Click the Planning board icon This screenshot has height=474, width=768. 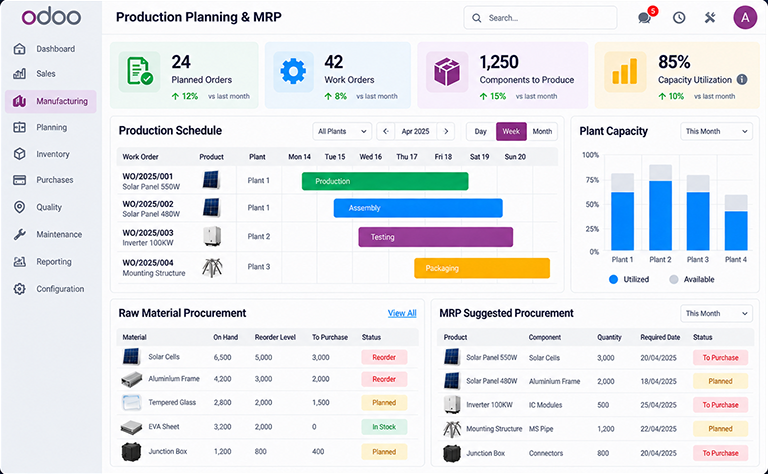click(19, 127)
